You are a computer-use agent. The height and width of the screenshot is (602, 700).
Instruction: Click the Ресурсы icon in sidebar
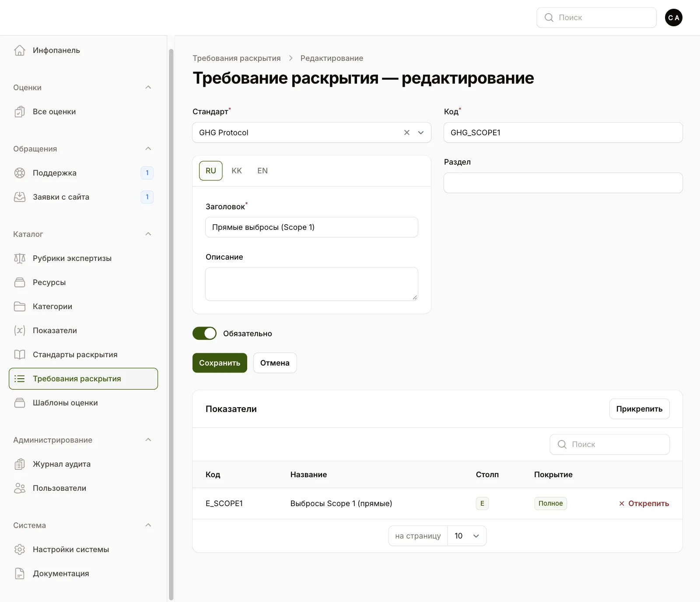pos(20,282)
